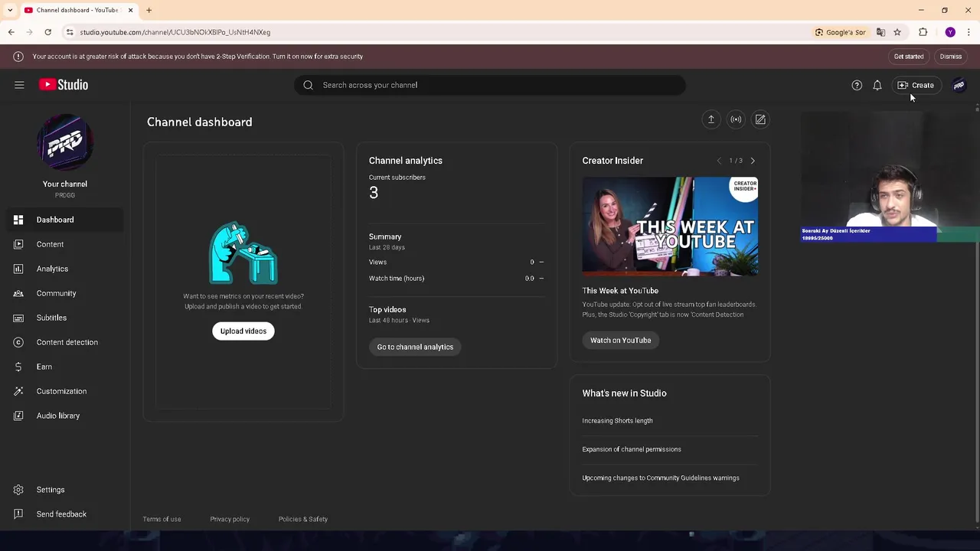Open Policies & Safety link
The image size is (980, 551).
tap(303, 519)
